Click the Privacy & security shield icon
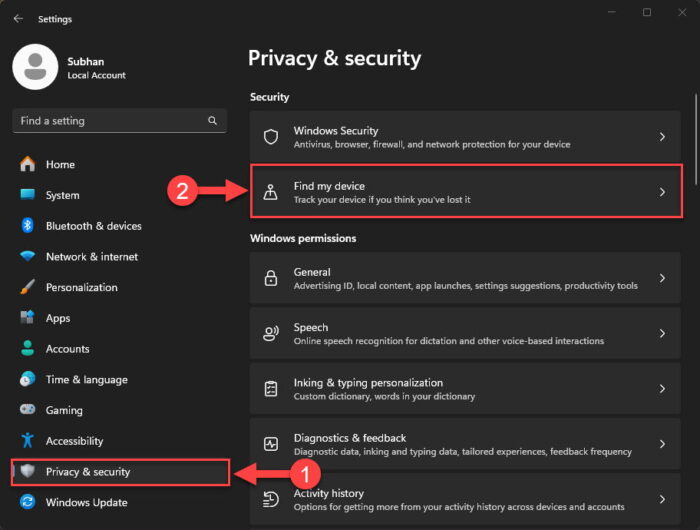 pos(28,471)
